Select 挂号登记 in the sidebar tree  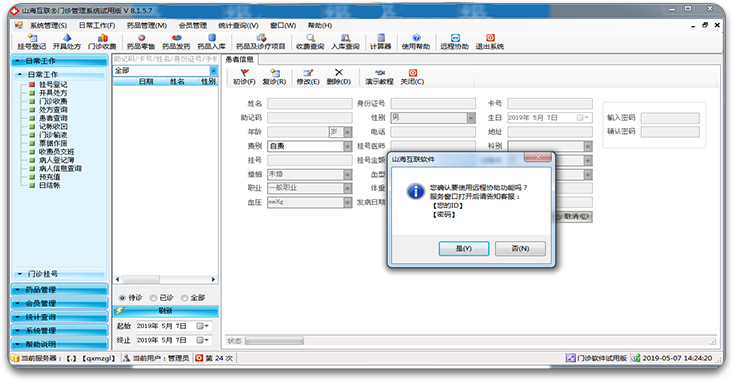pos(53,85)
